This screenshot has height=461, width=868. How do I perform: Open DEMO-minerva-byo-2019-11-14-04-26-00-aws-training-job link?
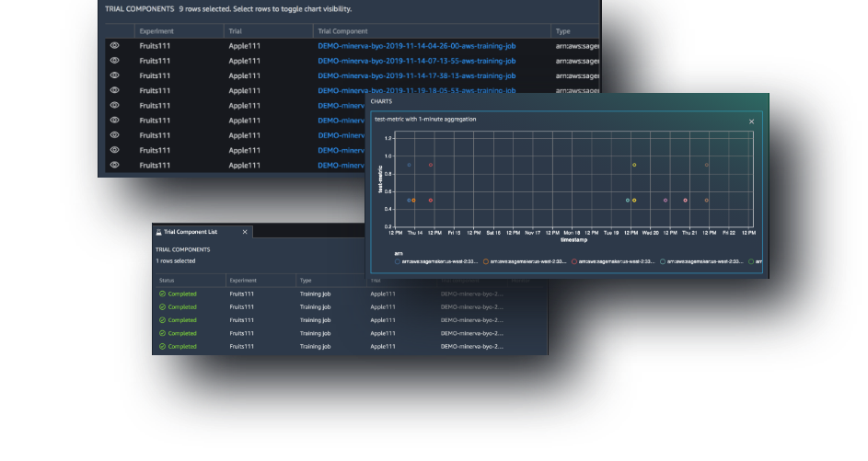(x=416, y=46)
